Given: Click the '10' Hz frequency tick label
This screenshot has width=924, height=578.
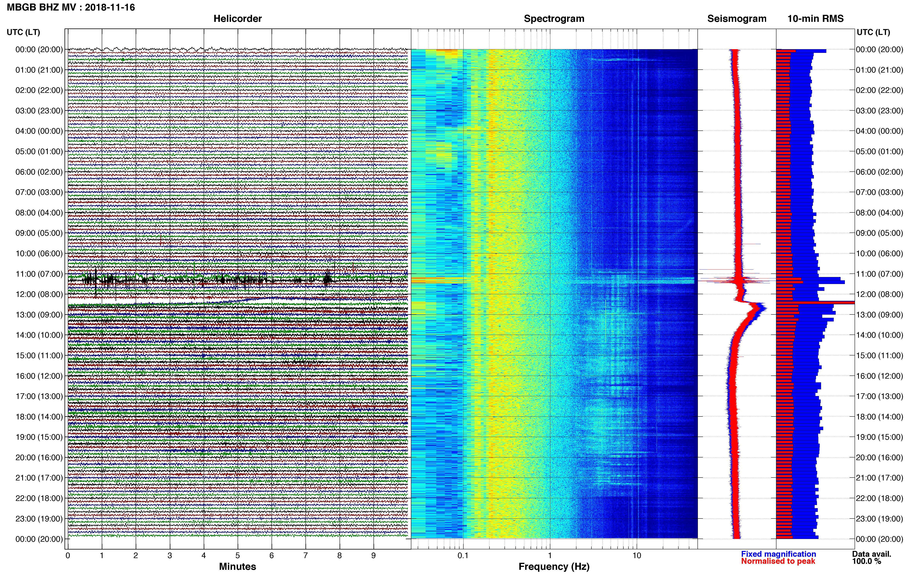Looking at the screenshot, I should [x=637, y=555].
